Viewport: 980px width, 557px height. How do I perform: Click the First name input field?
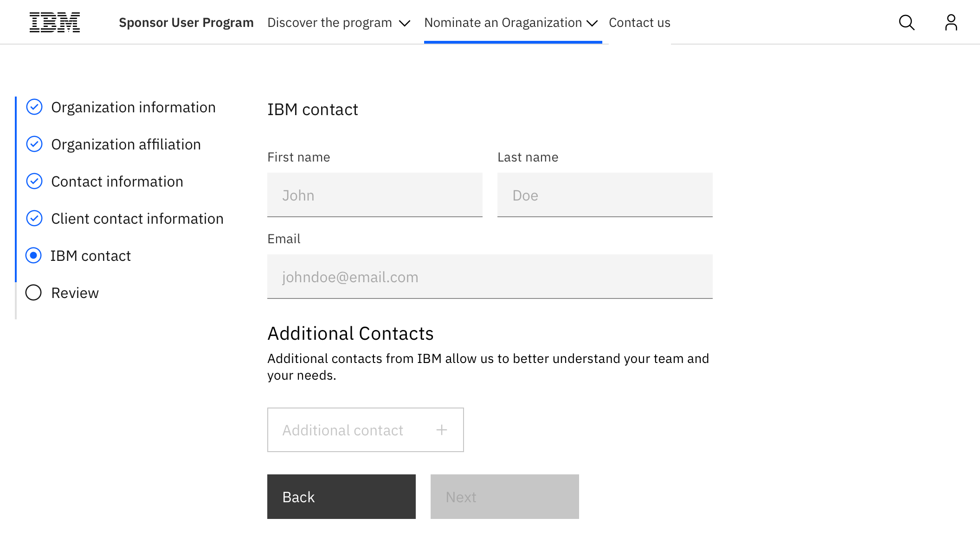[x=374, y=195]
